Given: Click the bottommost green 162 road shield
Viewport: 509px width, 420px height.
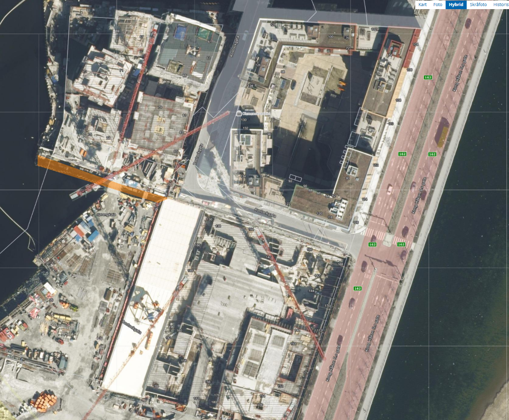Looking at the screenshot, I should 357,288.
